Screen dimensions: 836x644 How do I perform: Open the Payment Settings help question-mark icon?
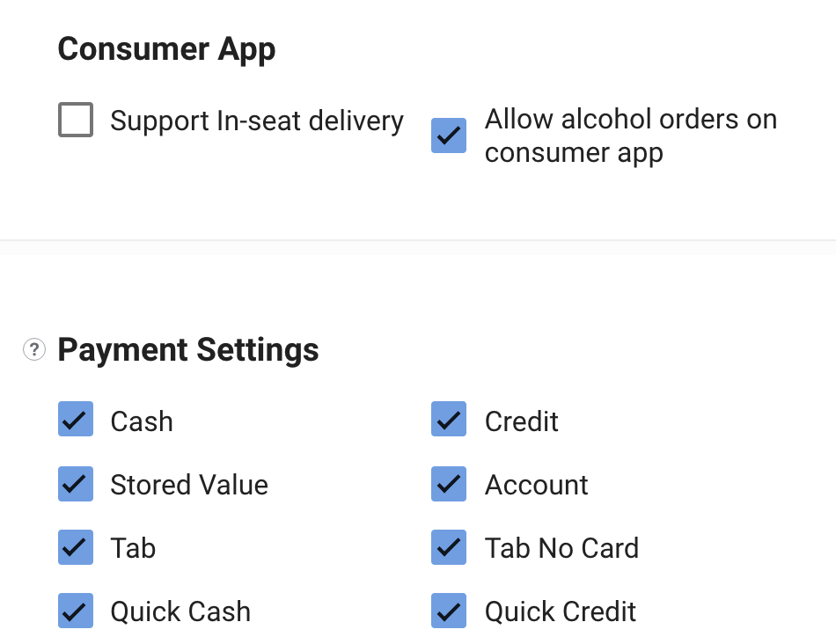tap(34, 350)
